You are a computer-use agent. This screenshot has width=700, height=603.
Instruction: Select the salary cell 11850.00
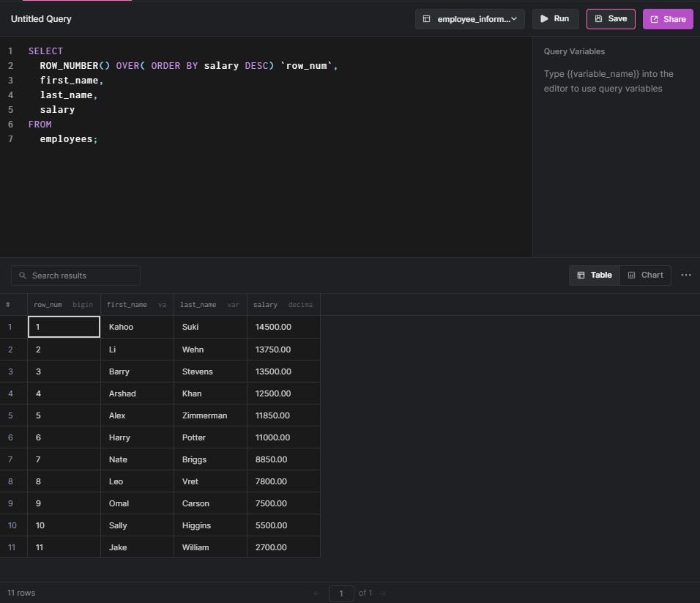click(283, 415)
